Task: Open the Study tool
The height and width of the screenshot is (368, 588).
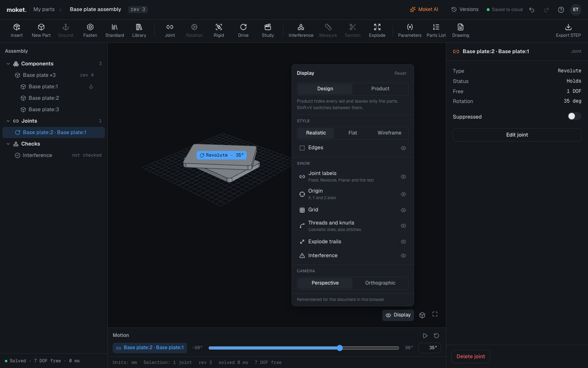Action: [268, 31]
